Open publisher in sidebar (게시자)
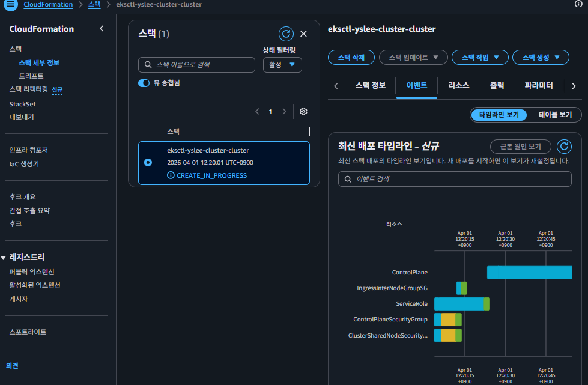Image resolution: width=588 pixels, height=385 pixels. point(19,299)
